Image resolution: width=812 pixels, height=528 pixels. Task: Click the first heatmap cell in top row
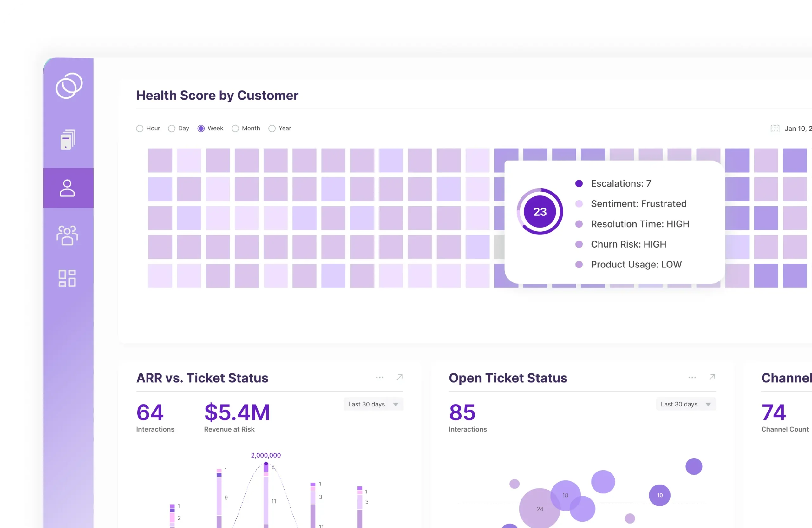160,160
